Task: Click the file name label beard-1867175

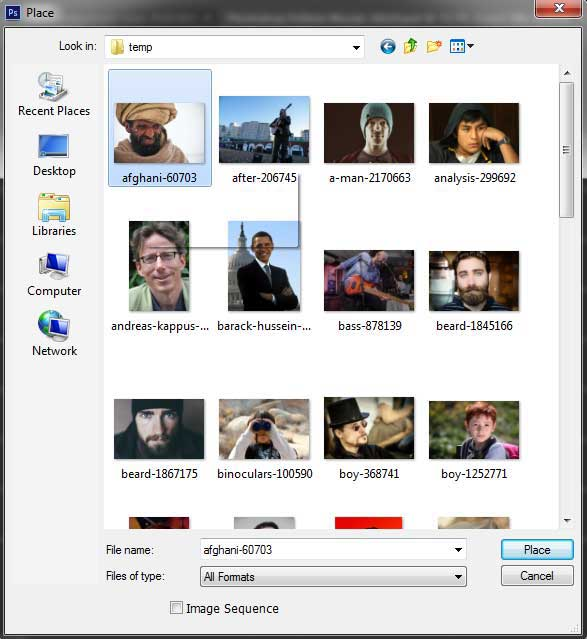Action: (159, 474)
